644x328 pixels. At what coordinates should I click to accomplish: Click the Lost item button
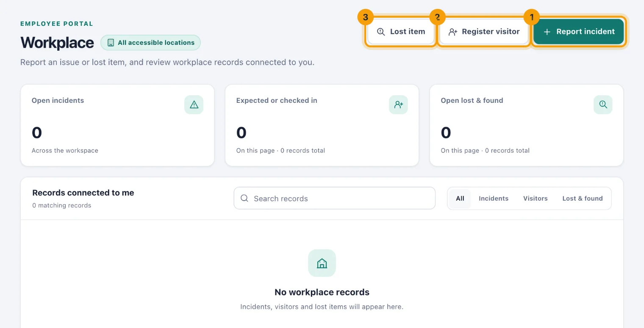401,32
